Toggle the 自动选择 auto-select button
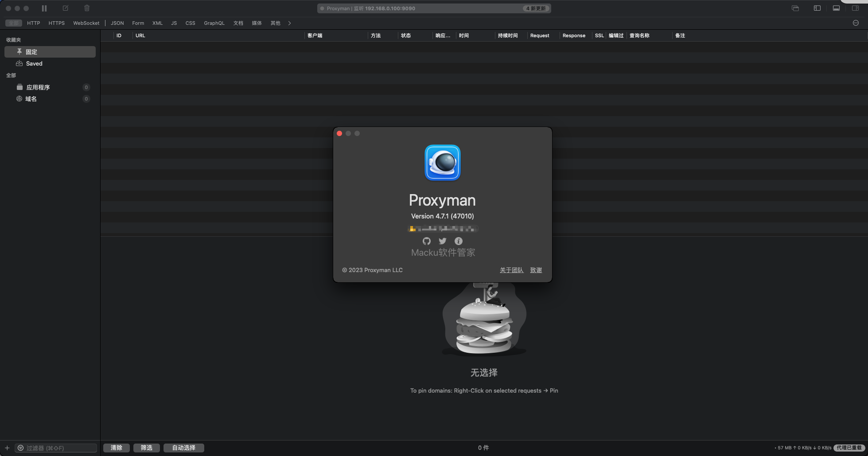Image resolution: width=868 pixels, height=456 pixels. click(184, 448)
